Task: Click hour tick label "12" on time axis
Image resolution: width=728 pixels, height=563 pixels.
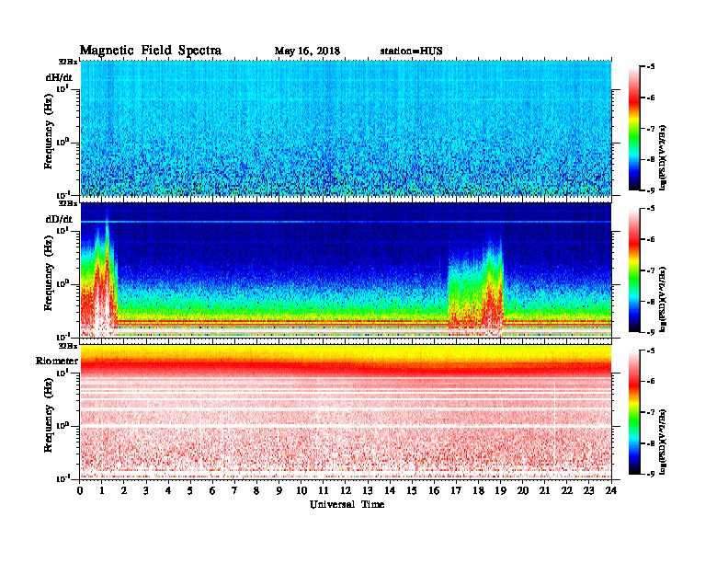Action: pyautogui.click(x=346, y=490)
